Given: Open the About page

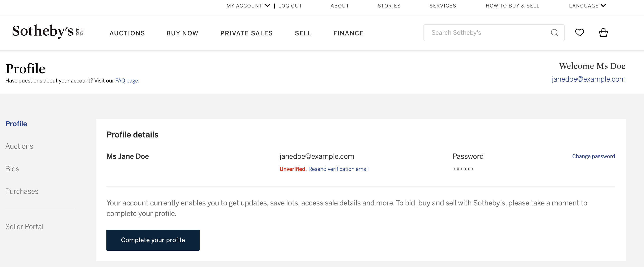Looking at the screenshot, I should 340,6.
